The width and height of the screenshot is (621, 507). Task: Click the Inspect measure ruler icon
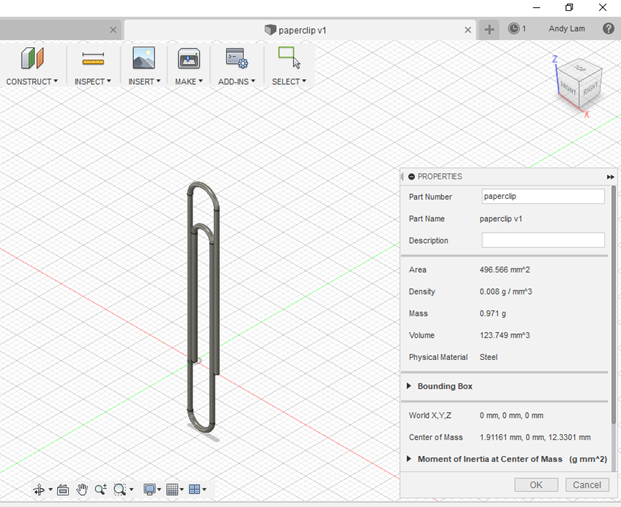(93, 59)
